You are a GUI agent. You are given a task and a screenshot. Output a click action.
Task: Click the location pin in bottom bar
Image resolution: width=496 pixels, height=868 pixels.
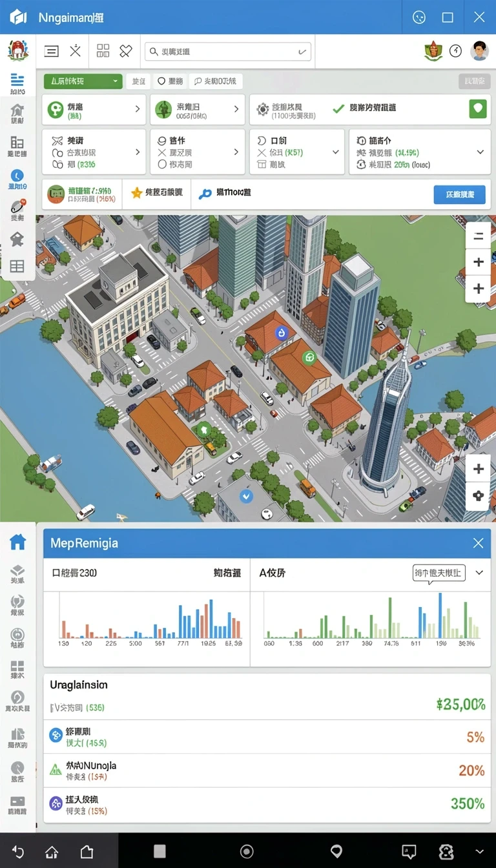pyautogui.click(x=336, y=851)
